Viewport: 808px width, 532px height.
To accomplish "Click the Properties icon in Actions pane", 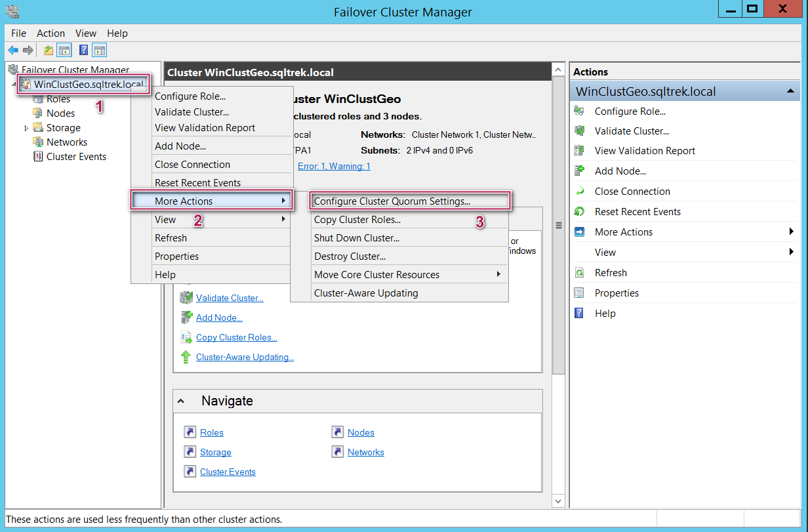I will point(579,293).
